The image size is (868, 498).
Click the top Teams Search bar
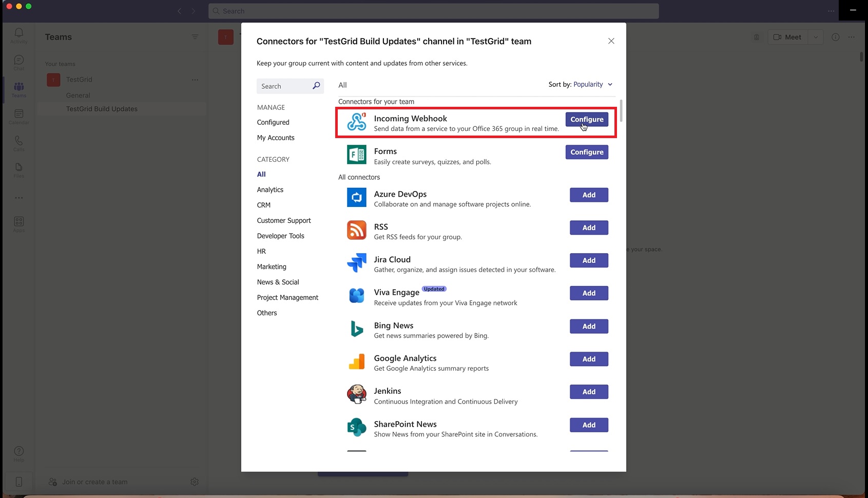[434, 11]
